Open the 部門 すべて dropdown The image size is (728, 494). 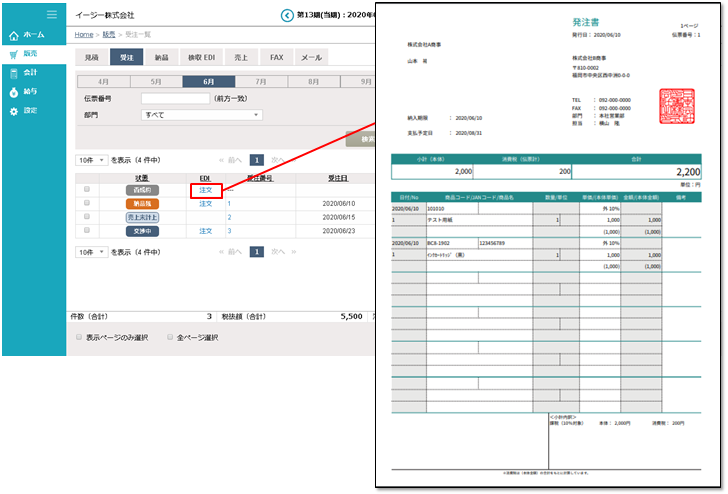point(201,115)
